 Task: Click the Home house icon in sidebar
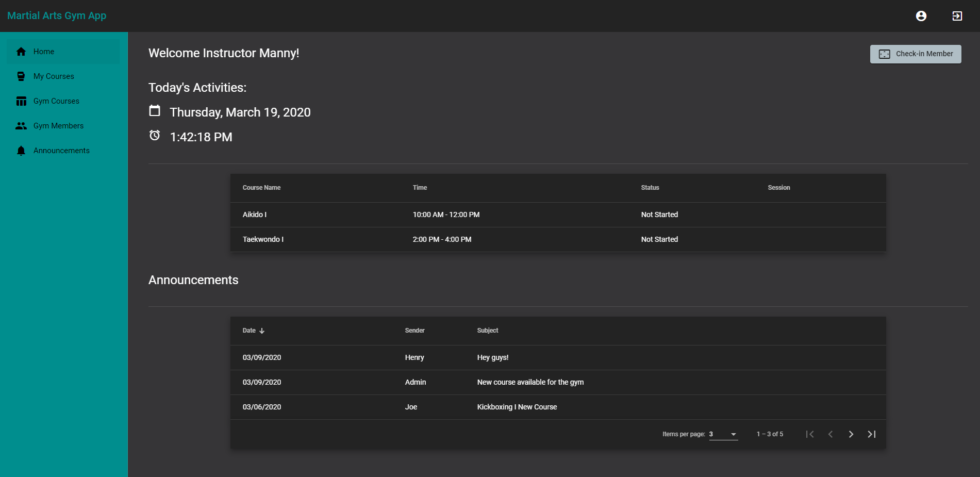click(21, 52)
